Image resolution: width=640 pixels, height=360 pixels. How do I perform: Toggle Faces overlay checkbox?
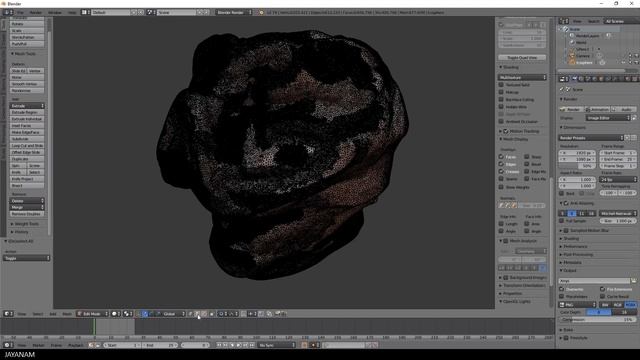click(501, 157)
